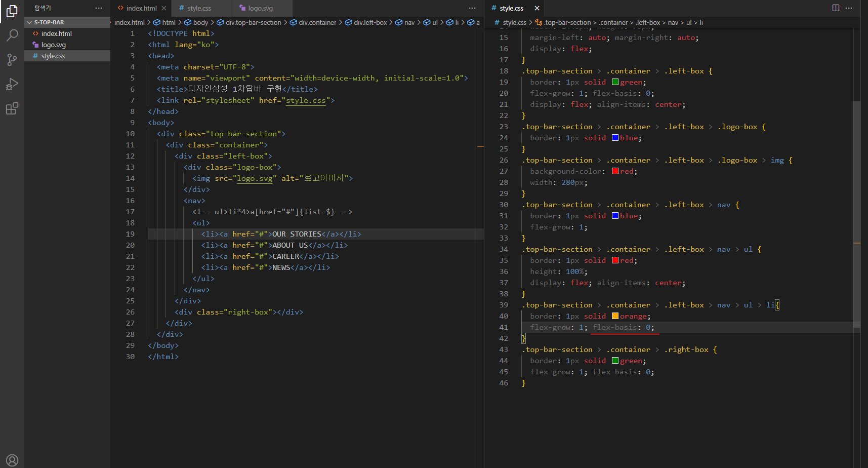
Task: Place cursor on NEWS list item text
Action: pyautogui.click(x=281, y=267)
